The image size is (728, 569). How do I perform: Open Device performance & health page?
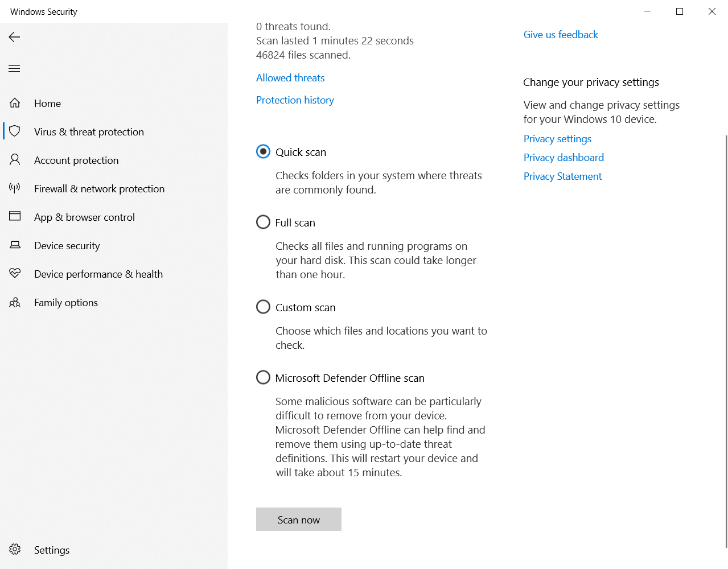114,274
